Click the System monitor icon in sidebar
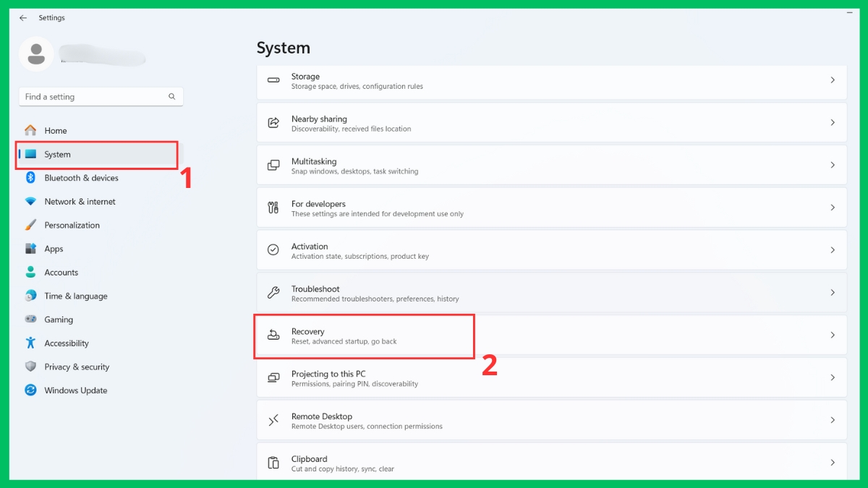868x488 pixels. tap(30, 154)
